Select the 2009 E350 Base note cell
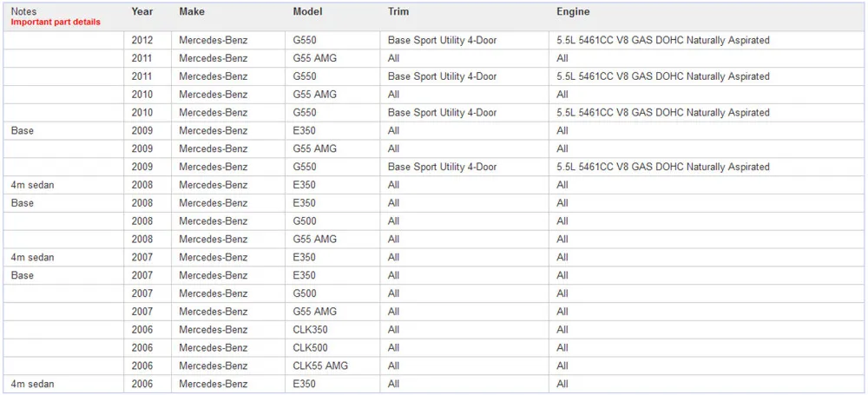Screen dimensions: 868x395 pyautogui.click(x=63, y=131)
